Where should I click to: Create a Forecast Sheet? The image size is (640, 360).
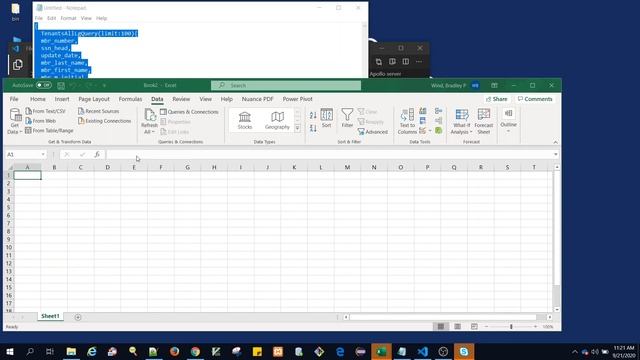pos(484,121)
